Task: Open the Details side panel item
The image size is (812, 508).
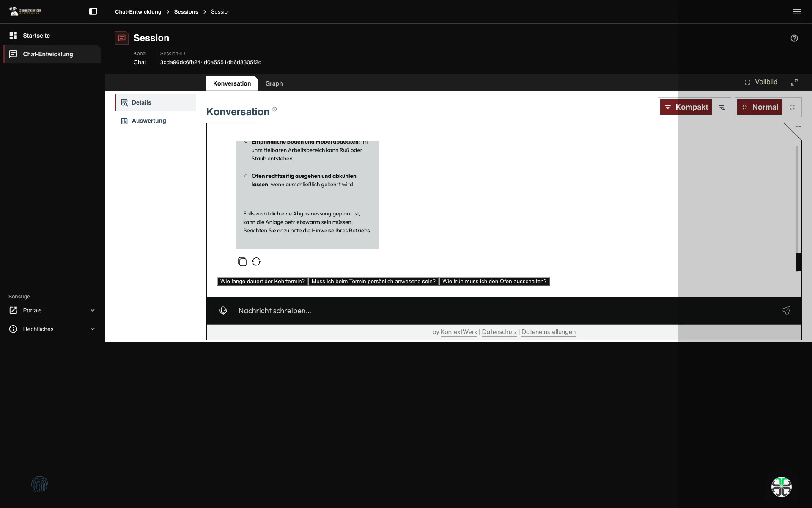Action: [156, 102]
